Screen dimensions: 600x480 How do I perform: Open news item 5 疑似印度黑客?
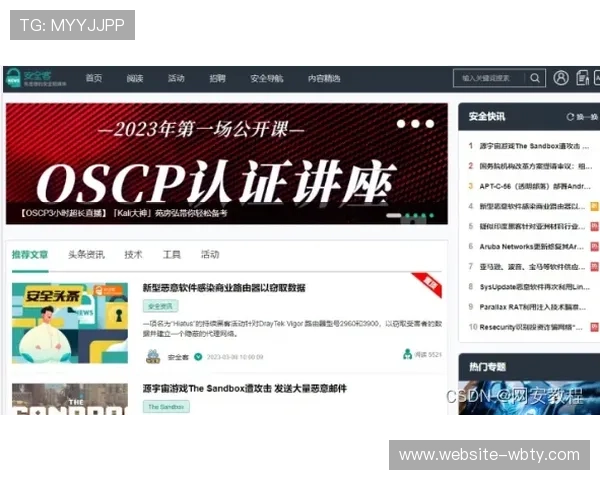(532, 226)
